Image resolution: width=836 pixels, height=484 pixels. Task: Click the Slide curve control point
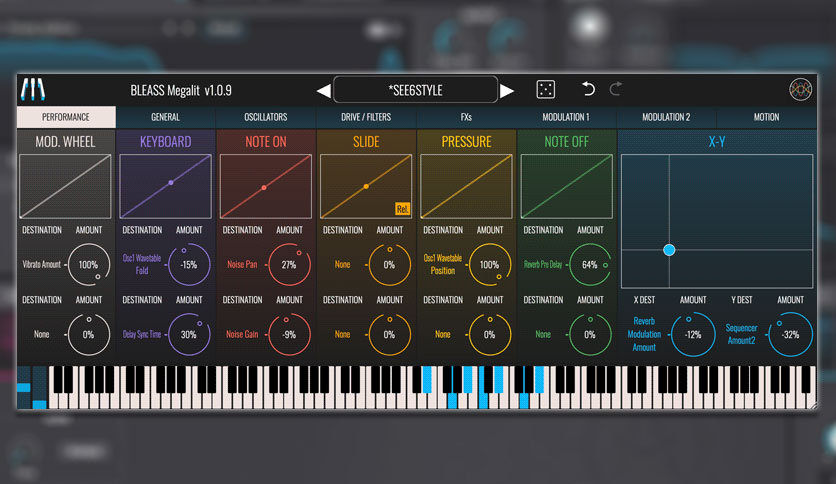[366, 187]
